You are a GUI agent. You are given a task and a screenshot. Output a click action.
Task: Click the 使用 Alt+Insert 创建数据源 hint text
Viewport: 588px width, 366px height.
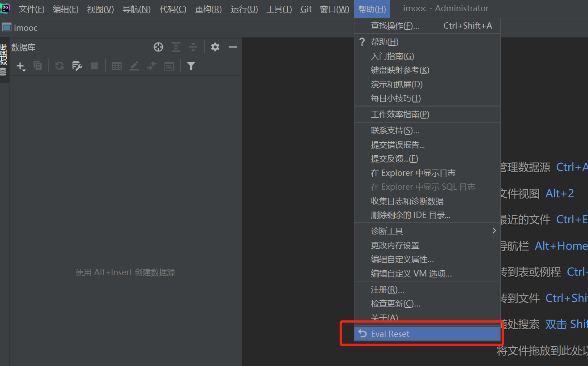[125, 272]
